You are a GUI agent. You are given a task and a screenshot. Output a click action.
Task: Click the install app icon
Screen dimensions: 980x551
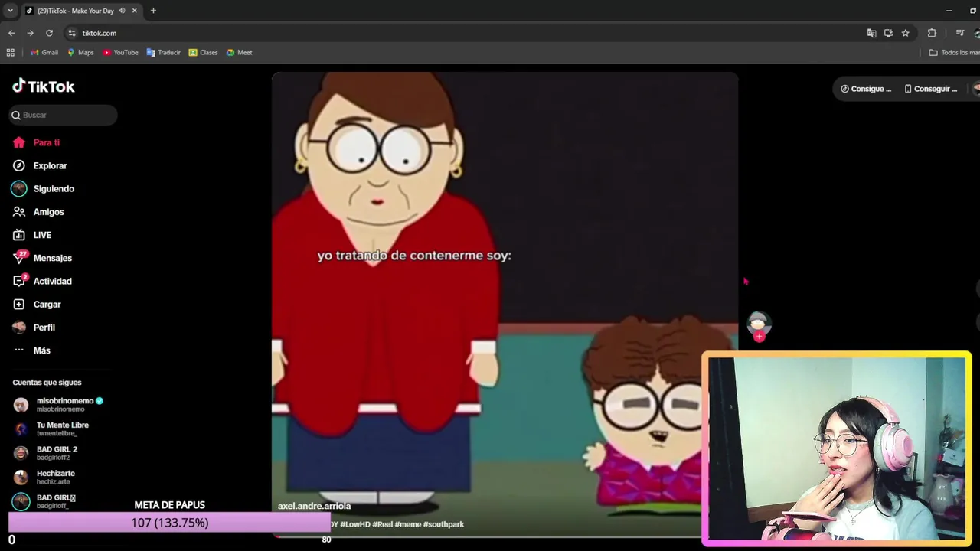click(x=888, y=33)
